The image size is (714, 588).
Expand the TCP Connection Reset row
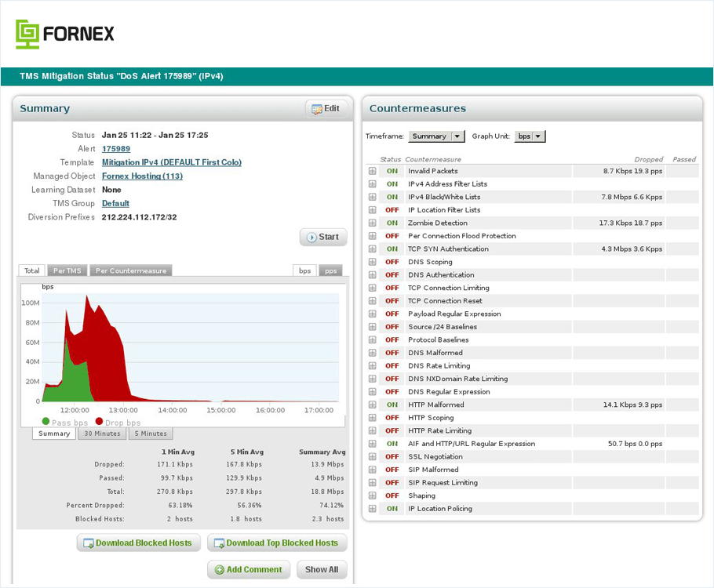click(x=373, y=301)
